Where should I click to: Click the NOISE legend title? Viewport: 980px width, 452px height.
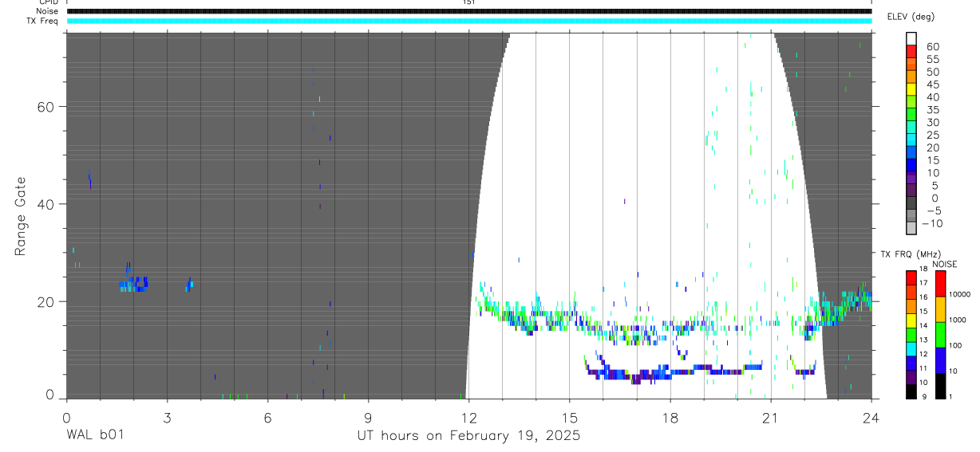[945, 264]
